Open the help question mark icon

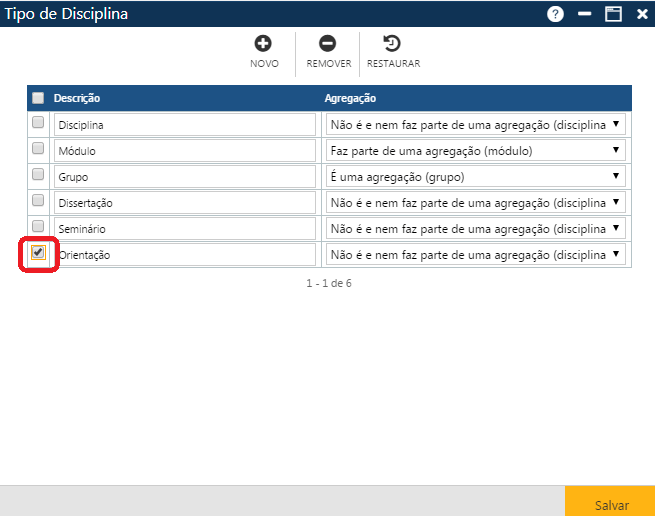tap(555, 14)
